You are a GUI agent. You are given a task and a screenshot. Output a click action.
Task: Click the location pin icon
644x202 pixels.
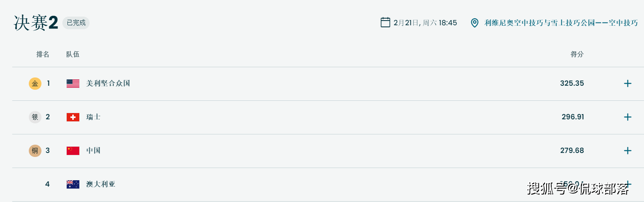(x=475, y=23)
